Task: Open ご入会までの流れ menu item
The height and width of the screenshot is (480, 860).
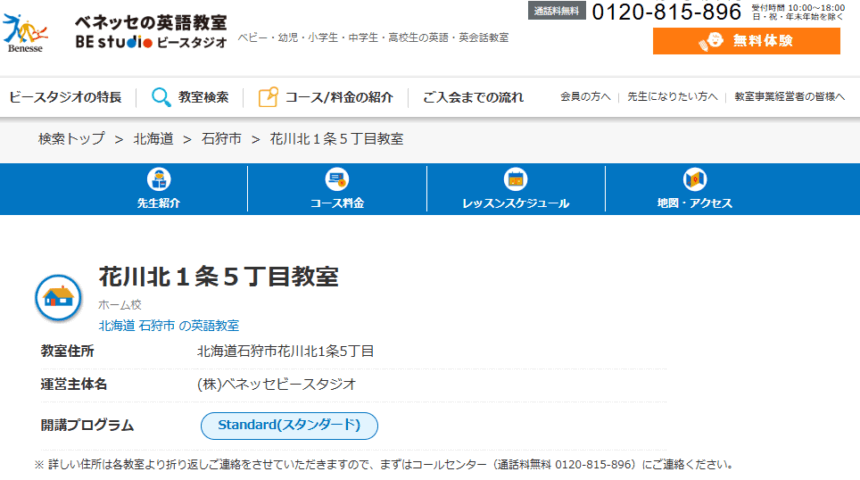Action: [x=473, y=97]
